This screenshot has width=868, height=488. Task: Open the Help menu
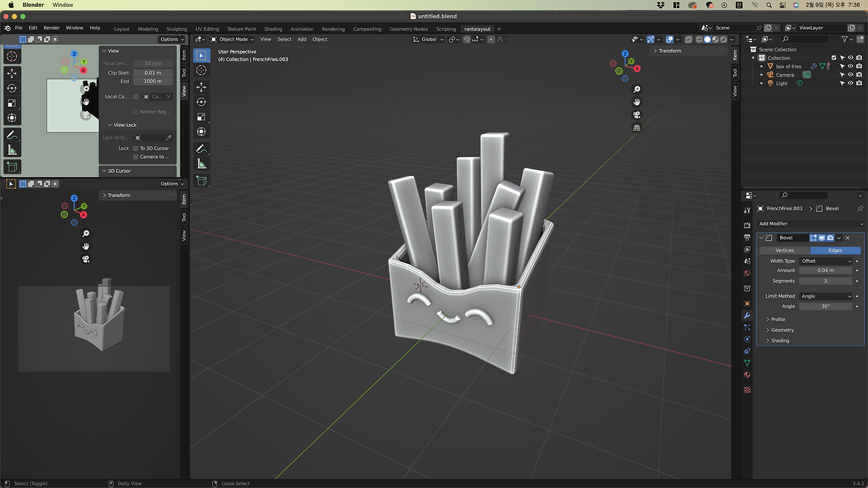point(95,28)
